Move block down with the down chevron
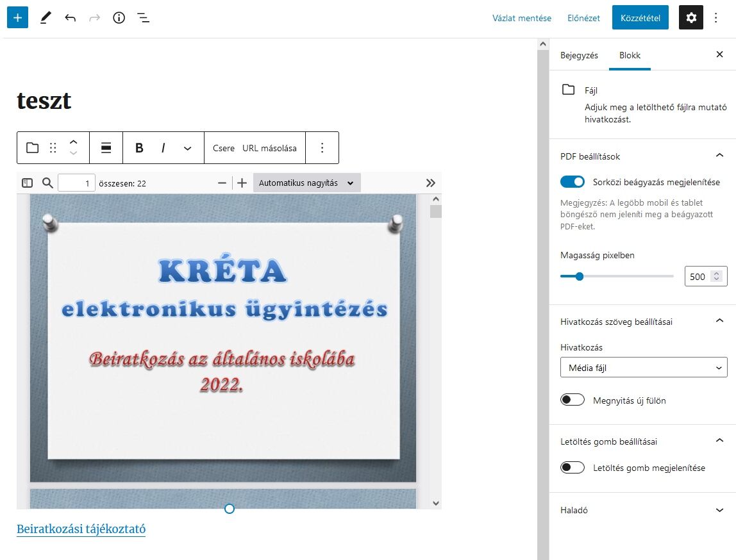This screenshot has width=736, height=560. [73, 153]
